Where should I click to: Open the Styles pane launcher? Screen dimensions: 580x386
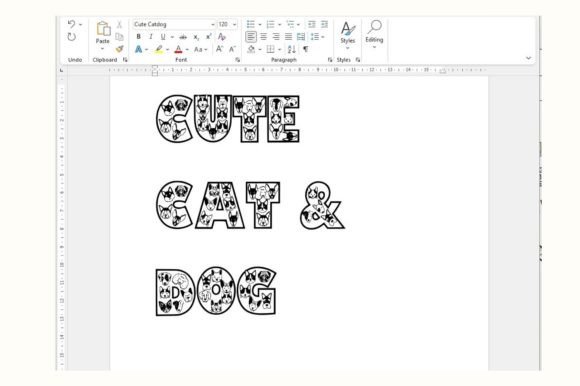pyautogui.click(x=358, y=60)
